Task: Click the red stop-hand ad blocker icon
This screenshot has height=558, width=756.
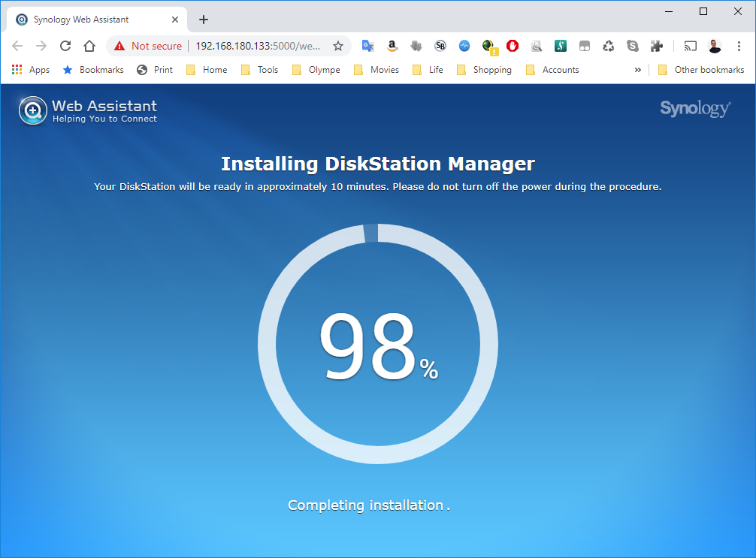Action: coord(513,46)
